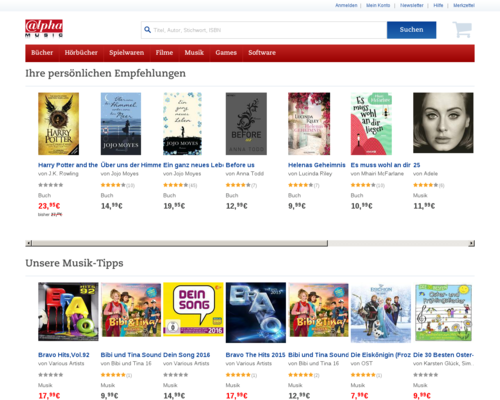Click star rating for Adele 25
500x400 pixels.
(426, 185)
